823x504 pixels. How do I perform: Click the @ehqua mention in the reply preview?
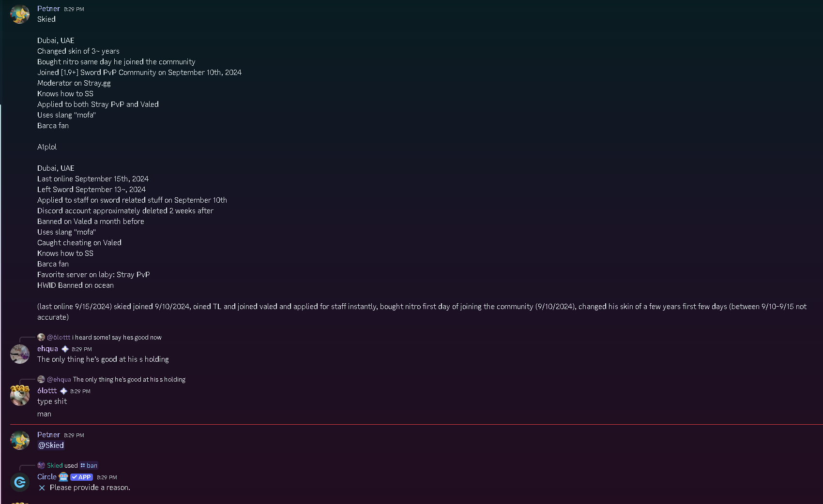pos(59,380)
